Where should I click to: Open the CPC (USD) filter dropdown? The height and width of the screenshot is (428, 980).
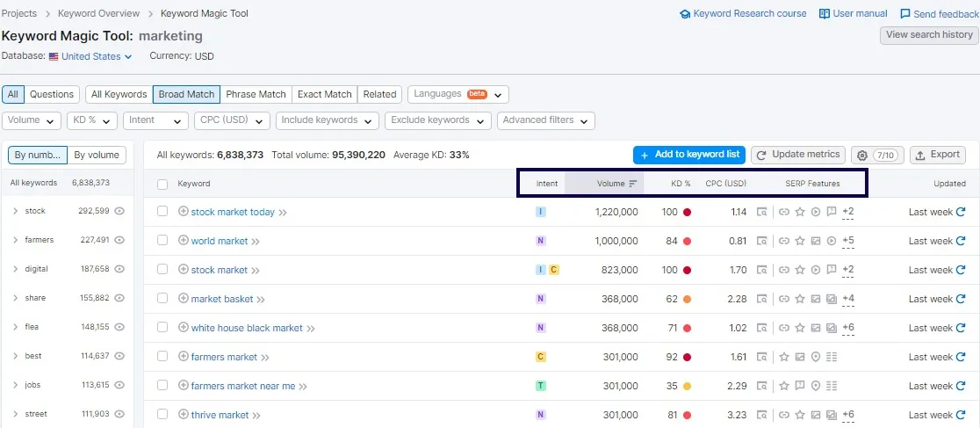(x=232, y=120)
